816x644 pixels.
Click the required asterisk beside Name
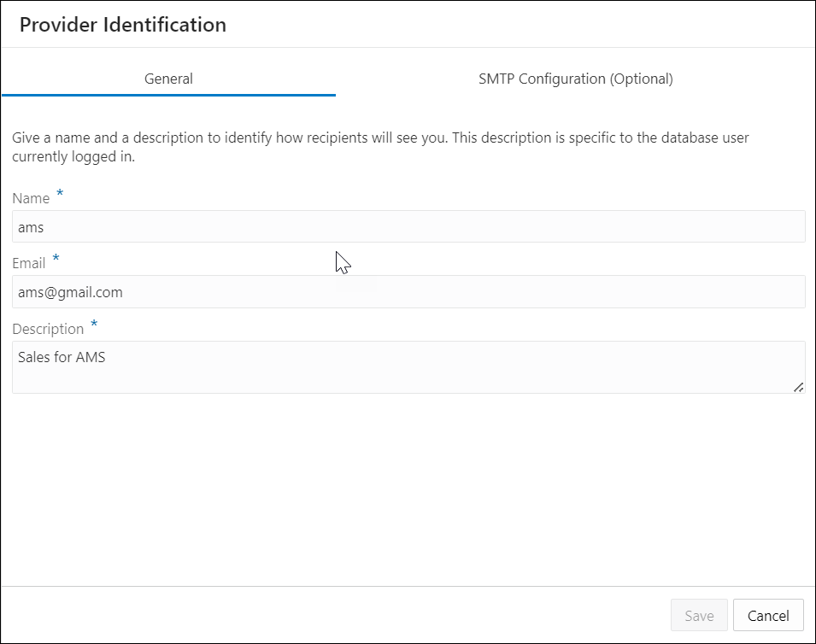(x=60, y=194)
